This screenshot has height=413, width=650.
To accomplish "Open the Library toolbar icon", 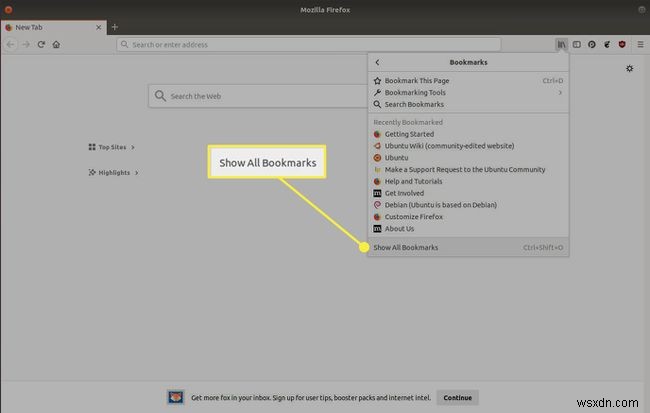I will [x=561, y=44].
